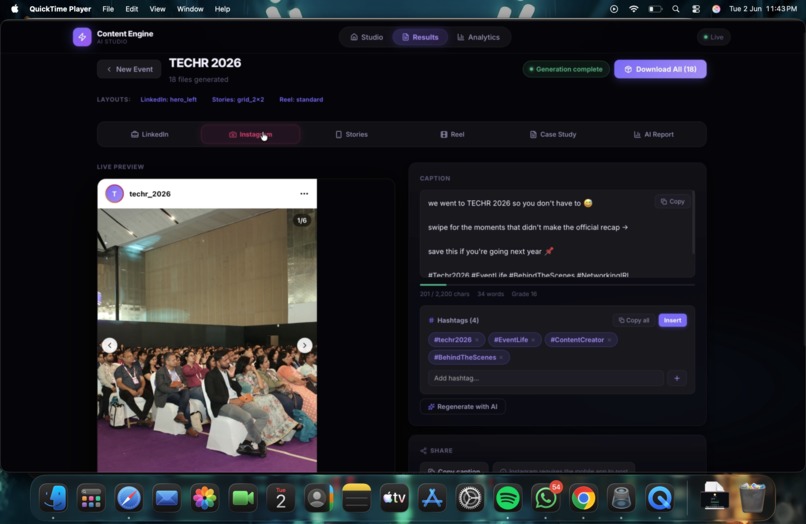Open Calendar from the Dock
This screenshot has width=806, height=524.
(x=281, y=498)
